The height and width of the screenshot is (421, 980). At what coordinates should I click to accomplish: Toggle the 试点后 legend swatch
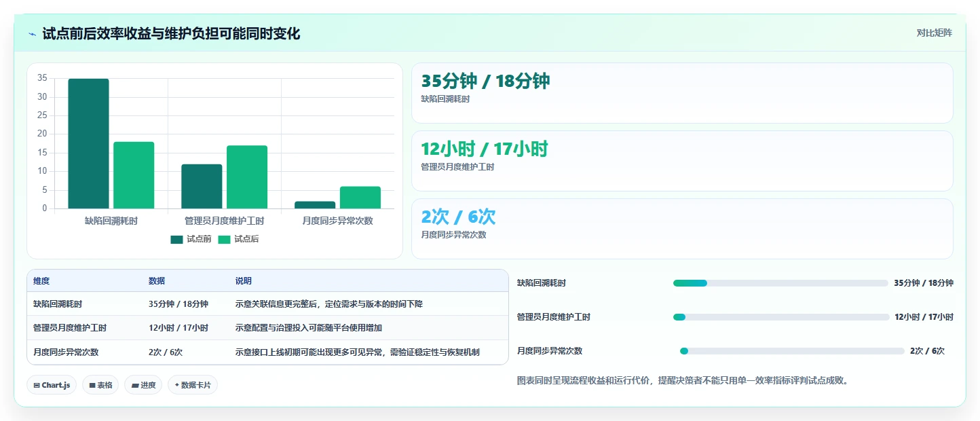(225, 239)
